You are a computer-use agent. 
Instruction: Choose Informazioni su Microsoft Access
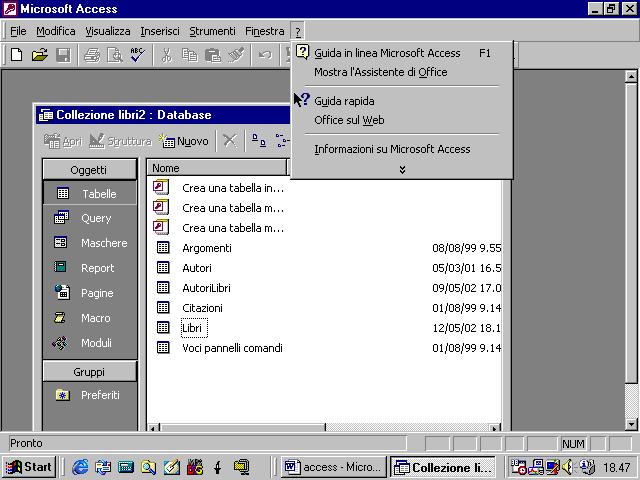[x=402, y=149]
